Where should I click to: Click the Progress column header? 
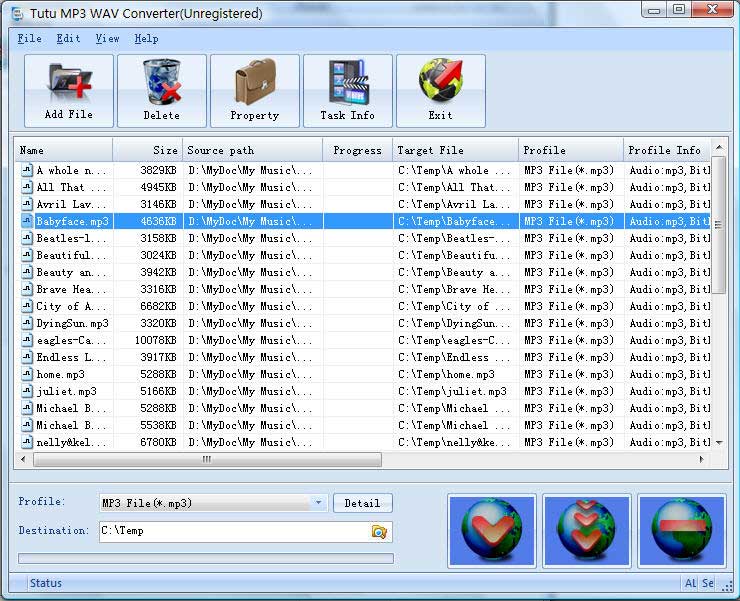(x=358, y=150)
